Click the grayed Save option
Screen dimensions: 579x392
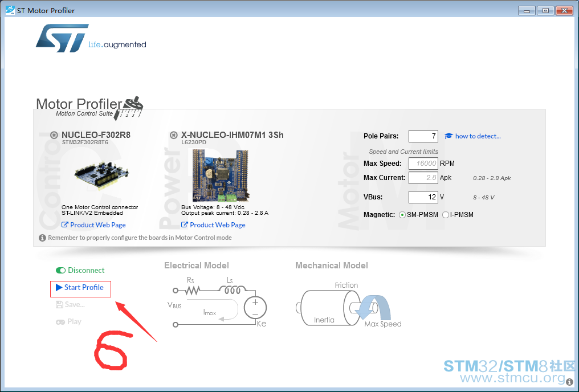pyautogui.click(x=70, y=304)
